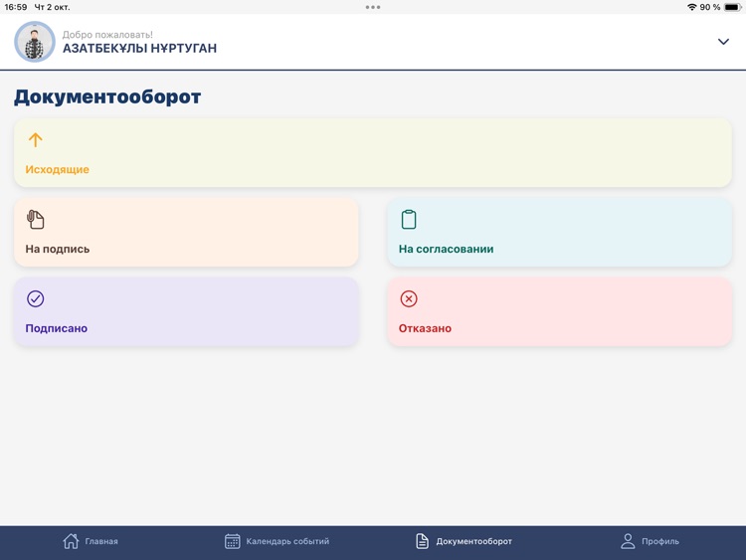Tap the Wi-Fi status icon

tap(692, 7)
